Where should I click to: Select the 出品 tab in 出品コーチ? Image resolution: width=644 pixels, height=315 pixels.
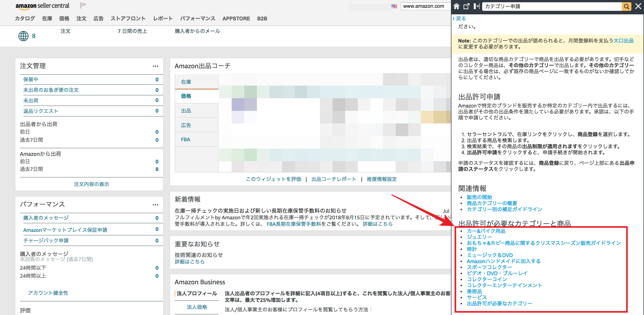[x=197, y=111]
